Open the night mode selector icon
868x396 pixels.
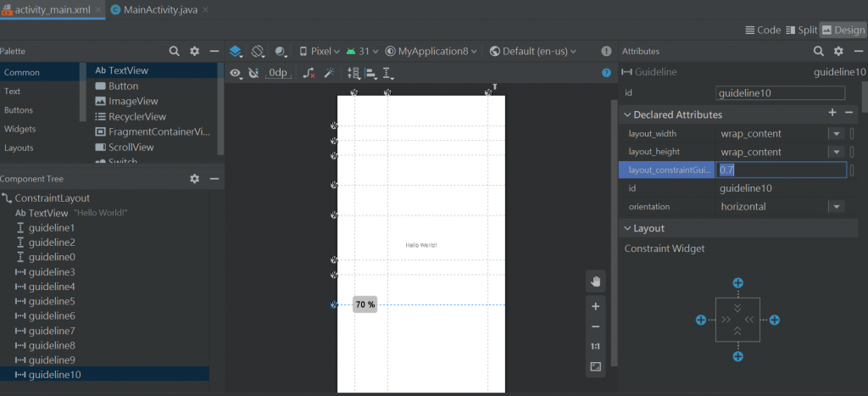[281, 52]
